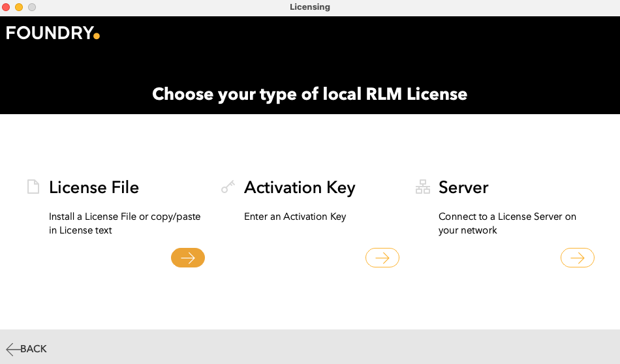Click the BACK text label
Viewport: 620px width, 364px height.
tap(34, 349)
